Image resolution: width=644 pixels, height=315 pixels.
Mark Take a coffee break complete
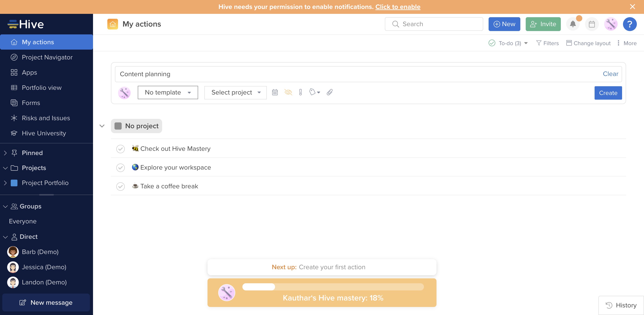(x=121, y=186)
